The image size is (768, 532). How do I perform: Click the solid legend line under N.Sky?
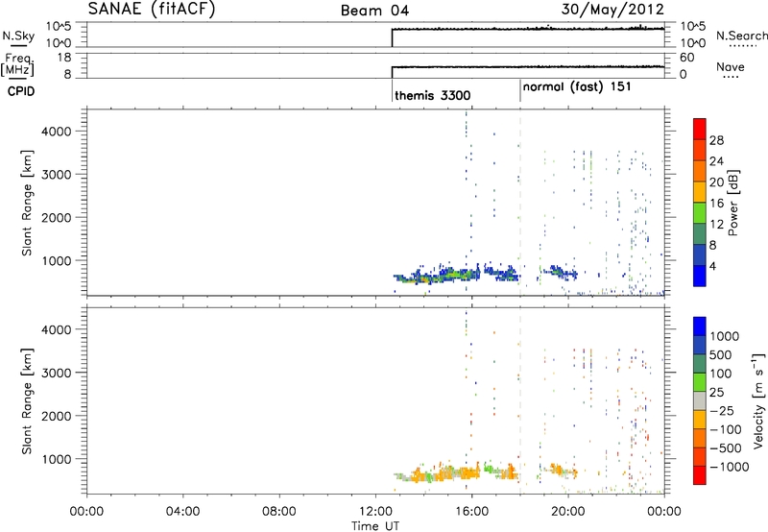point(18,45)
